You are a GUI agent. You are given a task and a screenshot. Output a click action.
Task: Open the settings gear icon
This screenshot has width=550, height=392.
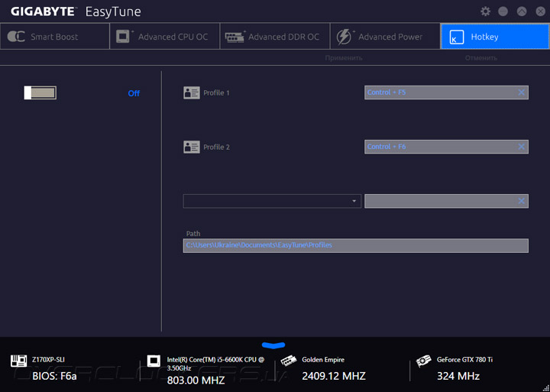tap(486, 11)
